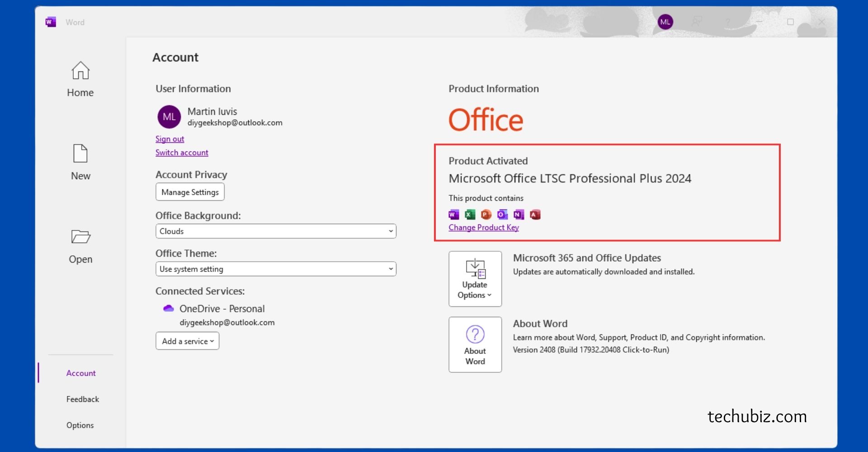The height and width of the screenshot is (452, 868).
Task: Expand the Office Theme dropdown
Action: 276,269
